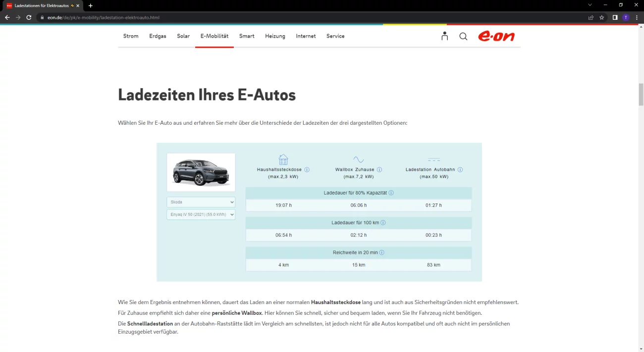644x352 pixels.
Task: Click the browser address bar URL
Action: (x=104, y=17)
